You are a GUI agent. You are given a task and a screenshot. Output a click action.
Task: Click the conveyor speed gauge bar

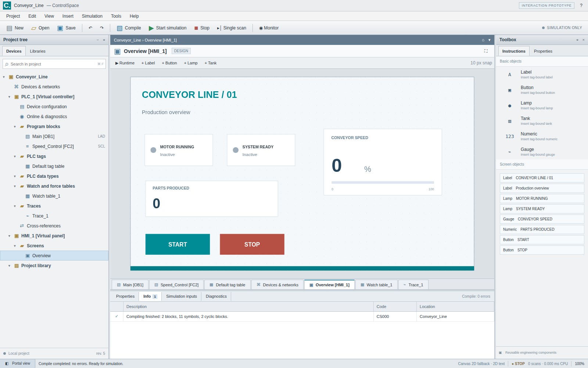[x=383, y=183]
